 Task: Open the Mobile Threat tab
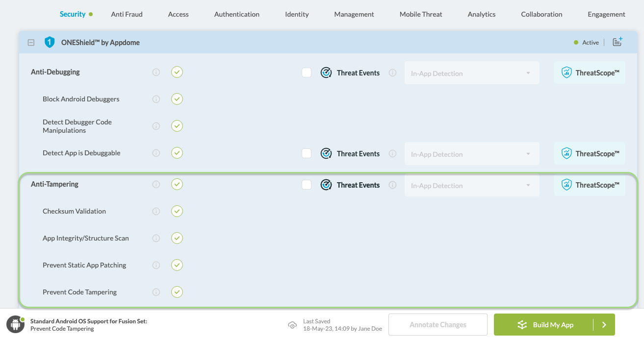[x=421, y=14]
